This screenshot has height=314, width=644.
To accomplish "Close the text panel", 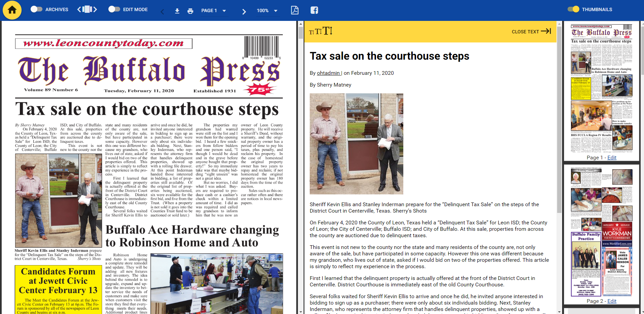I will 531,31.
